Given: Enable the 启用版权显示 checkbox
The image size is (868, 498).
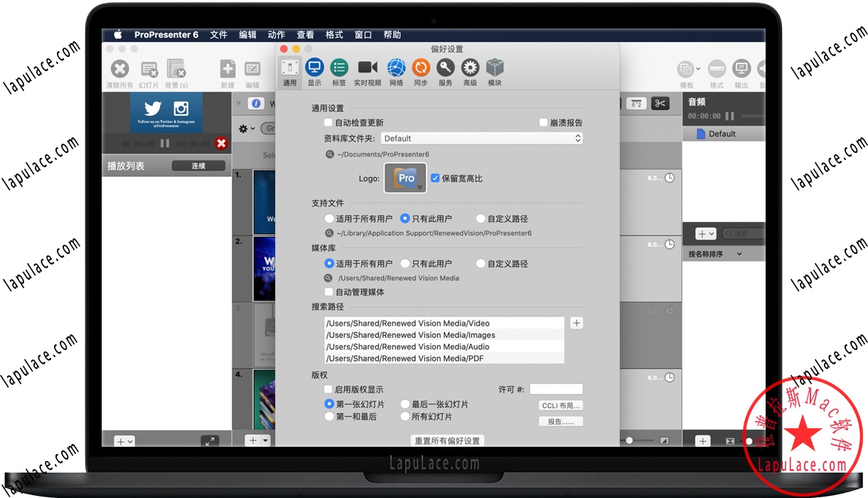Looking at the screenshot, I should (x=328, y=390).
